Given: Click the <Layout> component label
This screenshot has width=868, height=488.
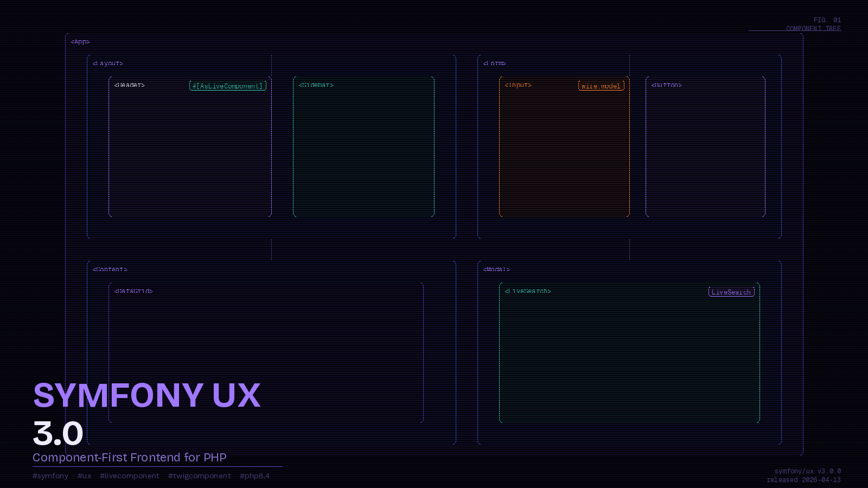Looking at the screenshot, I should coord(108,63).
